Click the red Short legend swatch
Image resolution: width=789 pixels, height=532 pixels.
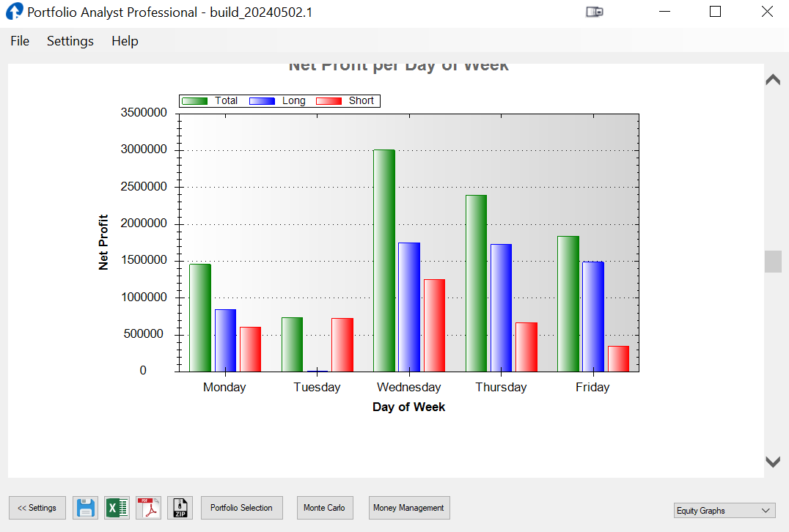(329, 101)
